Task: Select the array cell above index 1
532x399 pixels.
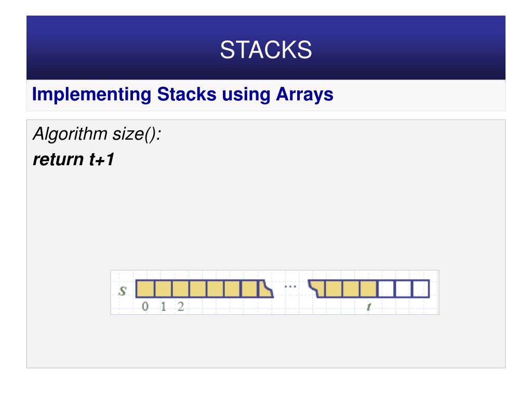Action: 163,289
